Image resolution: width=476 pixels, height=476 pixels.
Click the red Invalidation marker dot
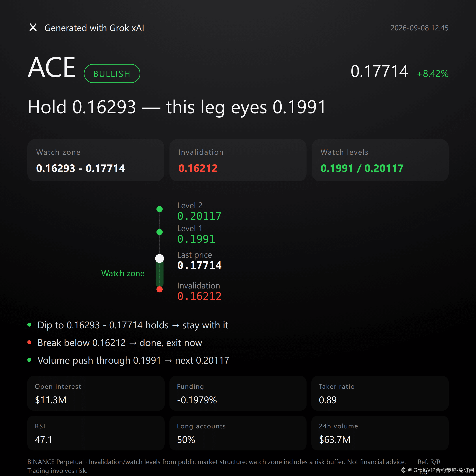(160, 290)
